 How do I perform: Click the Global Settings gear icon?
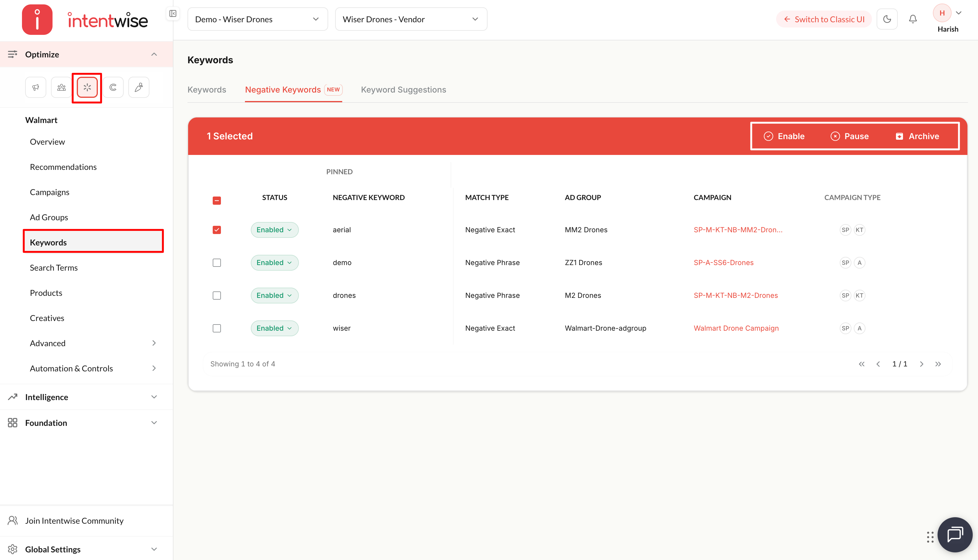[13, 549]
